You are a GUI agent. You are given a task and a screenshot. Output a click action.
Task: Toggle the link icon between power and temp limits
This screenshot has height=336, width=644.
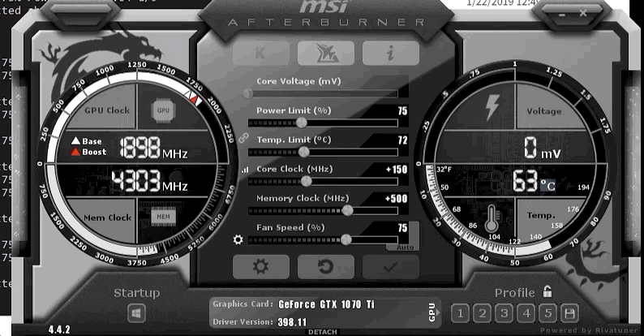pos(244,138)
